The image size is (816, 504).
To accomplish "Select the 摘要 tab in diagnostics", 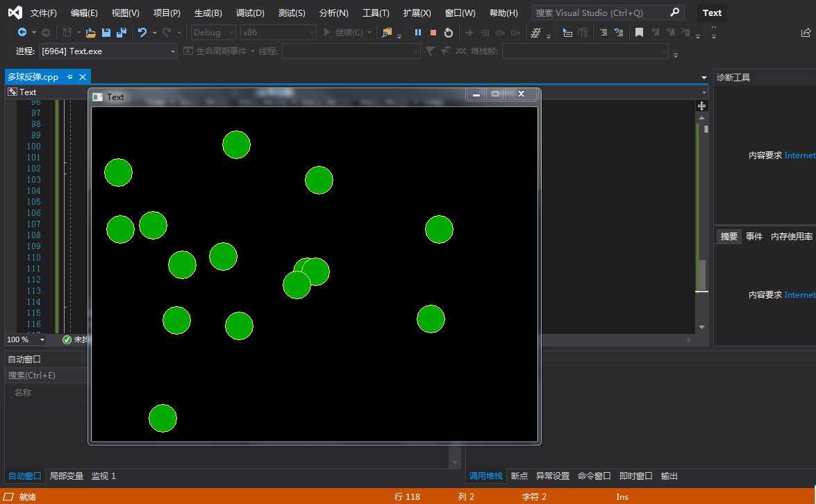I will [x=728, y=237].
